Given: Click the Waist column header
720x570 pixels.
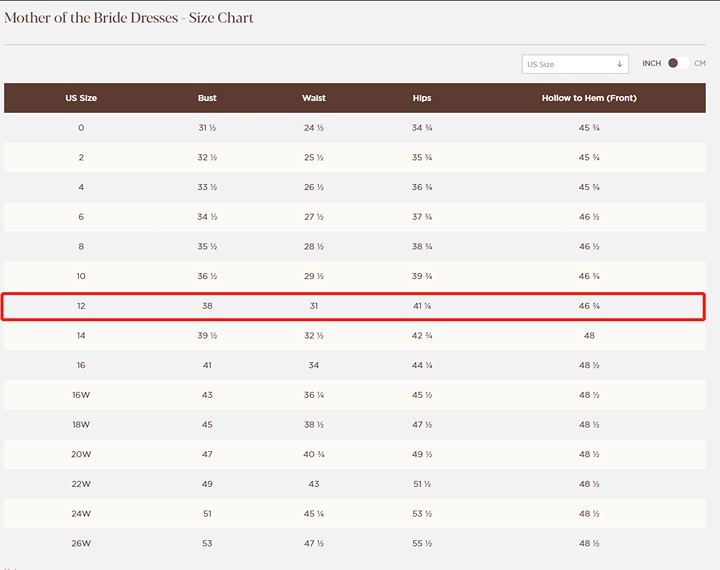Looking at the screenshot, I should (314, 98).
